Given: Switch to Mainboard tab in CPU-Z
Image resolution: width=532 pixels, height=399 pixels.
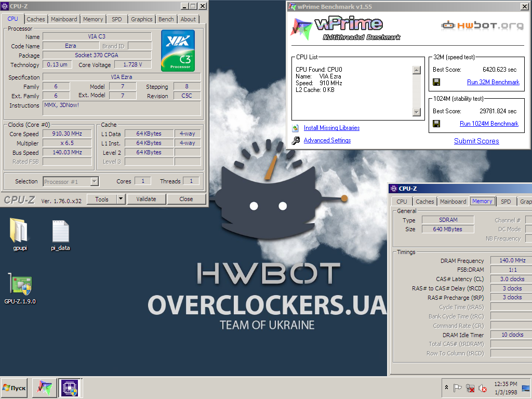Looking at the screenshot, I should coord(64,19).
